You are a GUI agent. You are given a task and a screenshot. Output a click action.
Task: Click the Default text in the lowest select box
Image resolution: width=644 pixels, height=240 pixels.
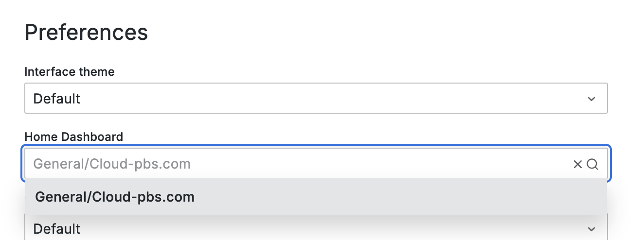(x=57, y=229)
